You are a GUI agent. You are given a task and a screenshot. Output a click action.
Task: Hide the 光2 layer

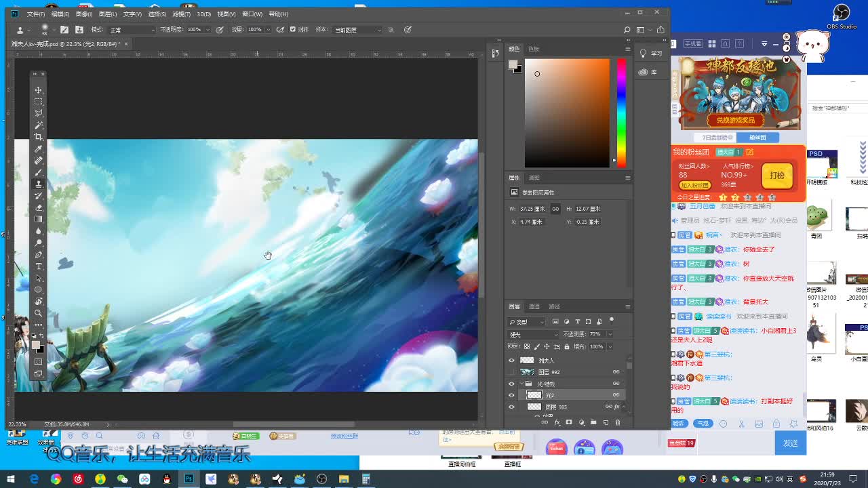pos(511,395)
